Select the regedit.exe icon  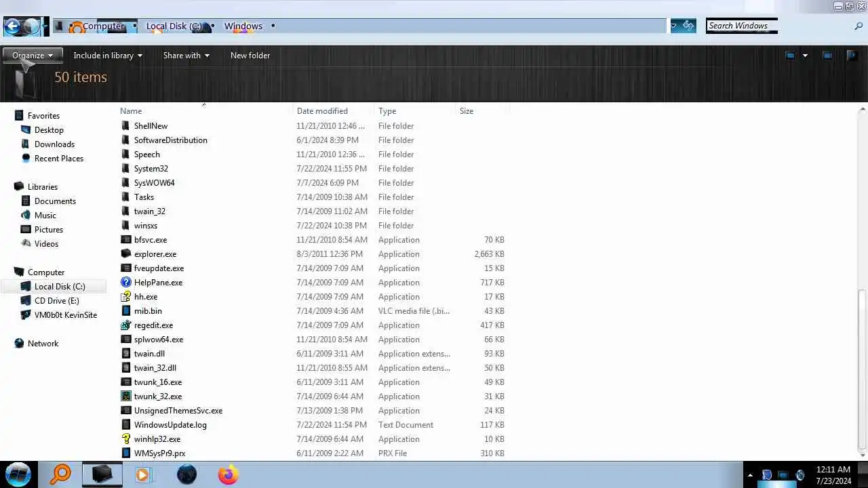(125, 325)
